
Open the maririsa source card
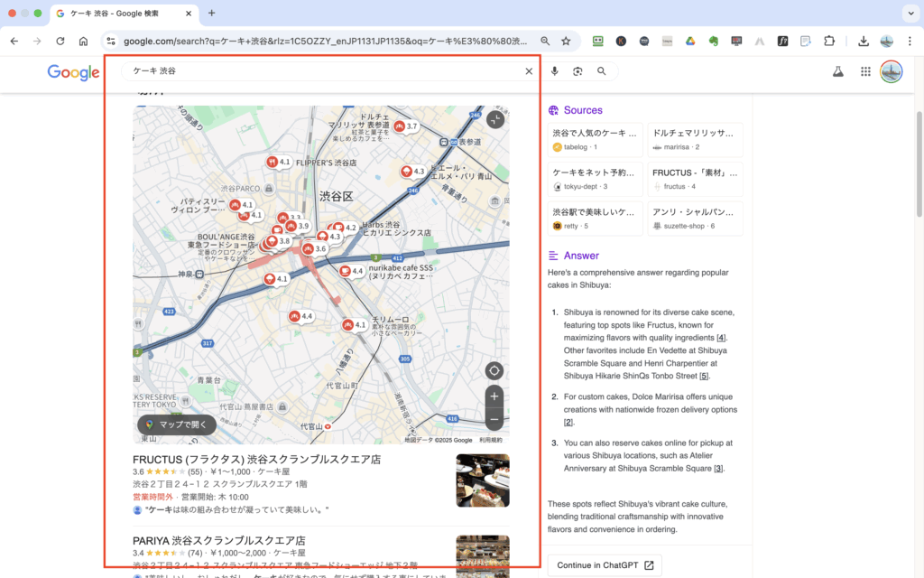pyautogui.click(x=696, y=140)
